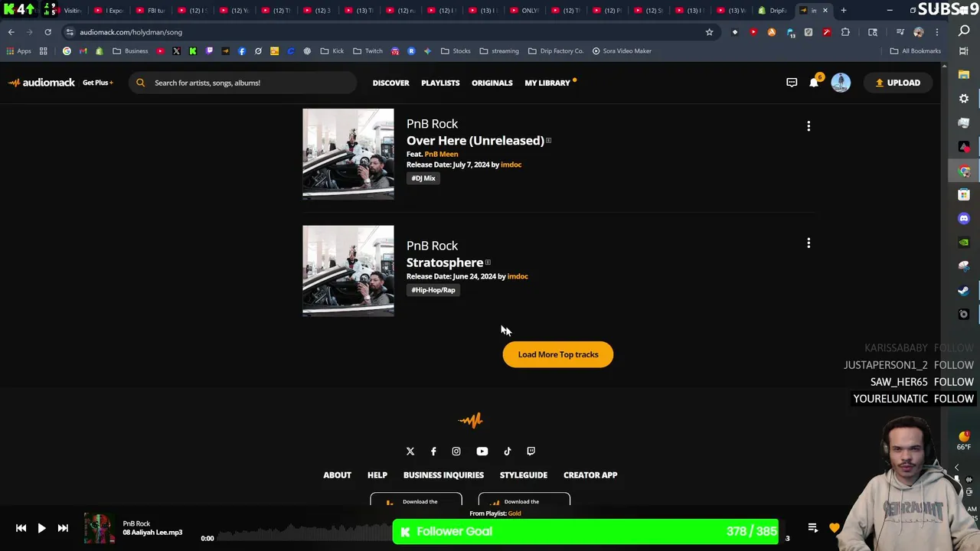Expand All Bookmarks folder

(x=915, y=51)
